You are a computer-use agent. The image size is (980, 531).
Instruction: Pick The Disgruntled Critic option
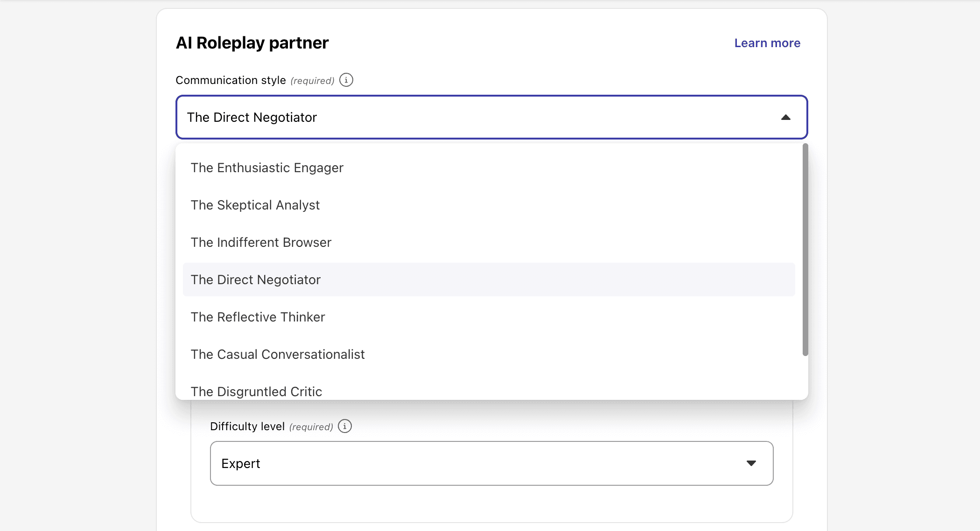point(256,391)
